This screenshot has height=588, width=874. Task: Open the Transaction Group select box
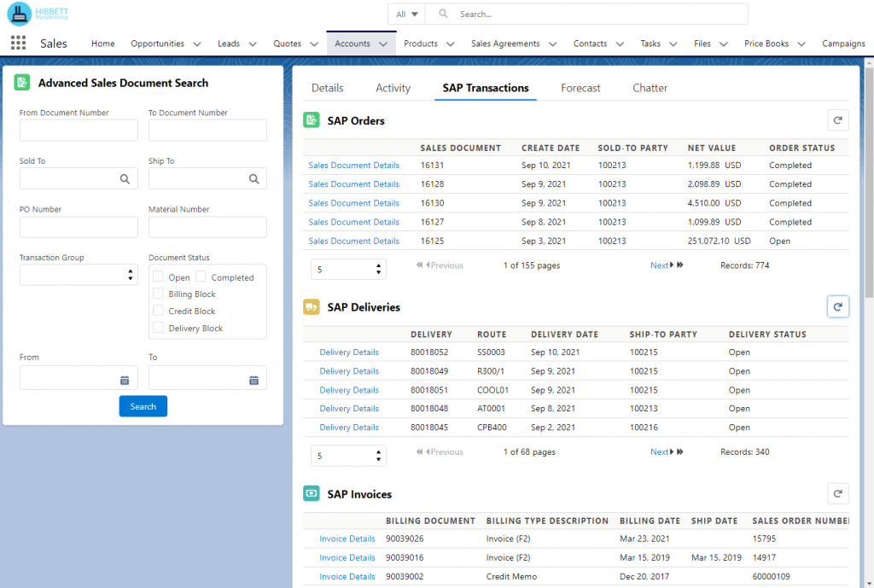tap(79, 275)
